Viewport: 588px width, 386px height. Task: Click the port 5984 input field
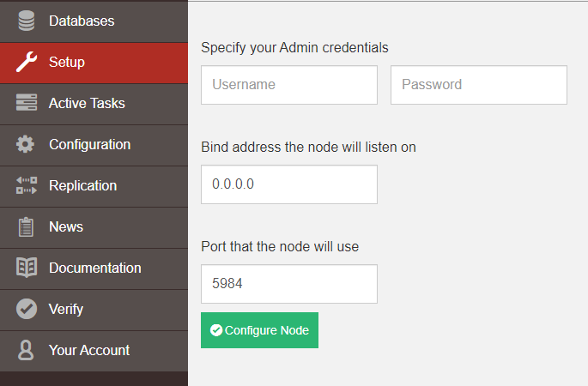click(x=289, y=284)
